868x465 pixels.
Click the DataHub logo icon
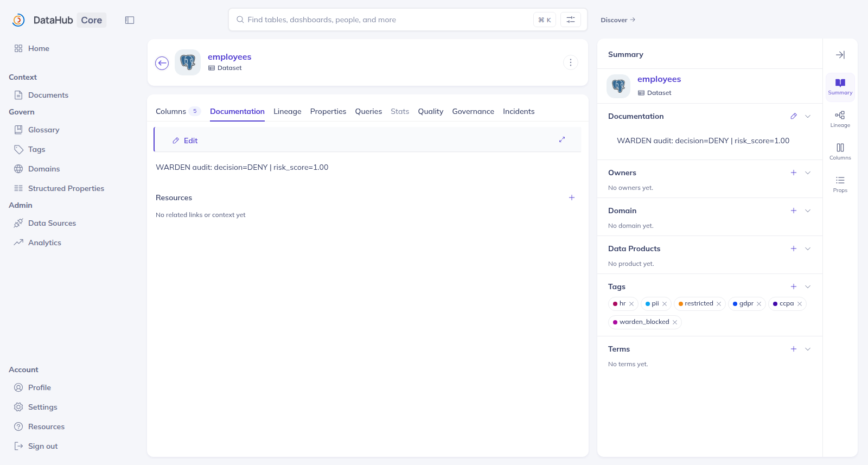(x=18, y=20)
